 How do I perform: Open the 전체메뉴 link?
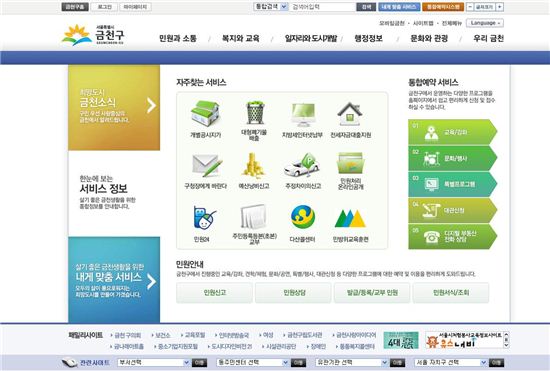pyautogui.click(x=451, y=23)
